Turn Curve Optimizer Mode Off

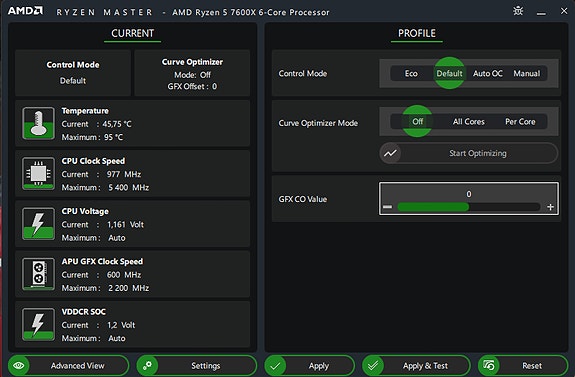point(417,121)
